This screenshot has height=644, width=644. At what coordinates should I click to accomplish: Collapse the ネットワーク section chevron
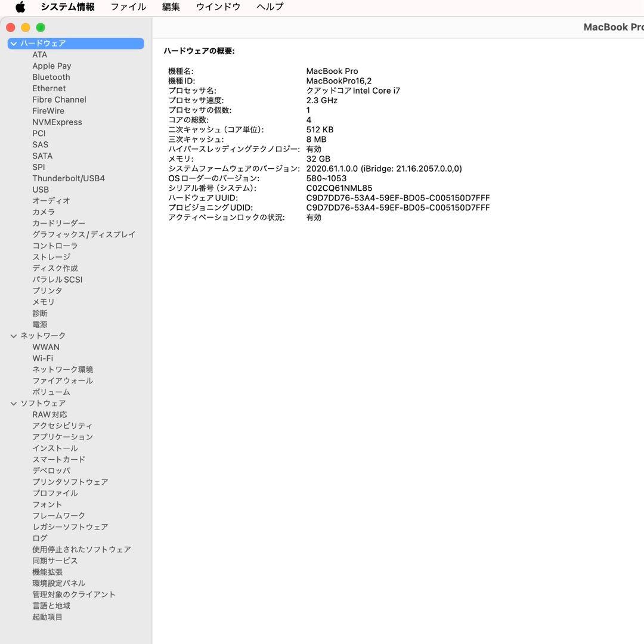[14, 336]
